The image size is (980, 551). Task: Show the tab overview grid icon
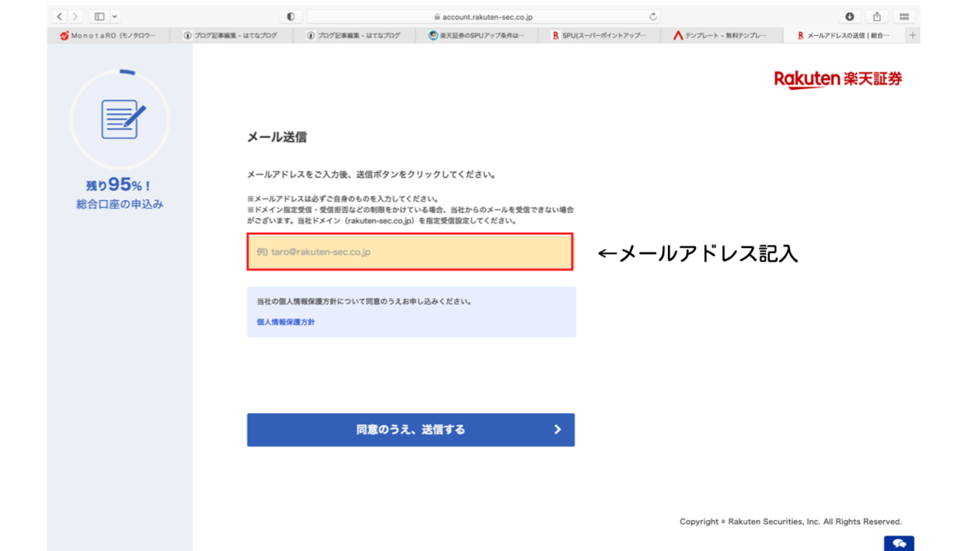[x=904, y=16]
